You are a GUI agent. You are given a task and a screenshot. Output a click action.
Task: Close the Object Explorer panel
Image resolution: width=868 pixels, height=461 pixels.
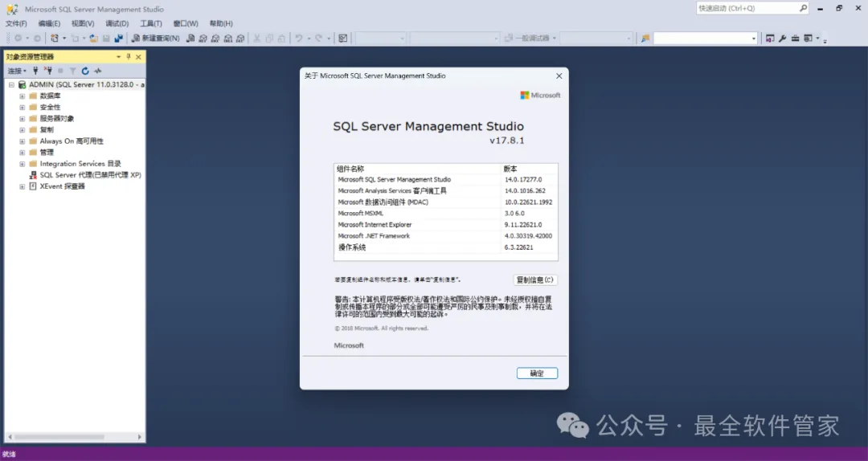click(138, 56)
